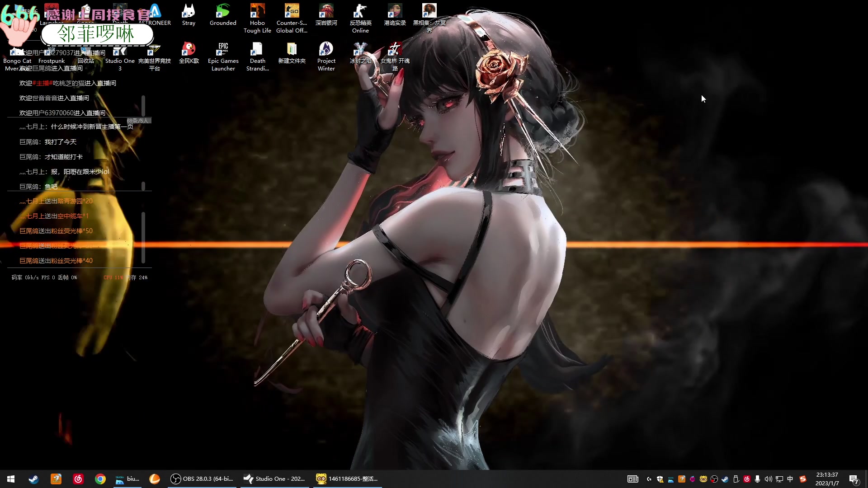Open the 深岩银河 desktop shortcut
The image size is (868, 488).
coord(326,15)
